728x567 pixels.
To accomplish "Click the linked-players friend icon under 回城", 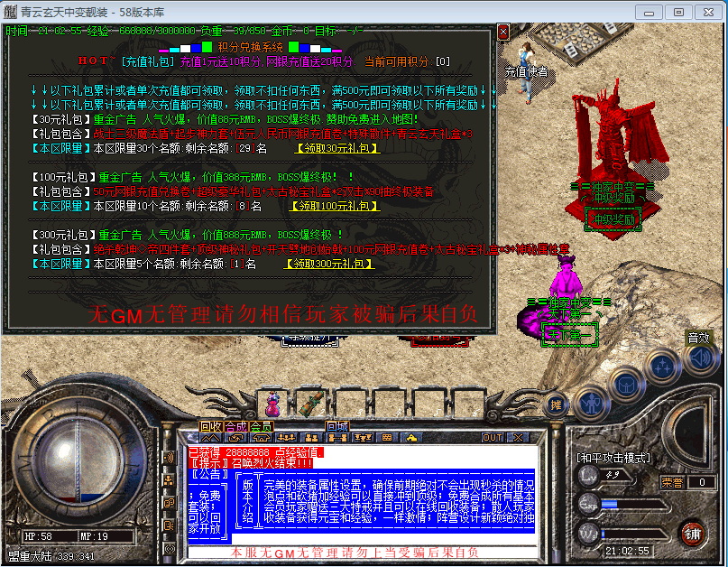I will [x=337, y=438].
